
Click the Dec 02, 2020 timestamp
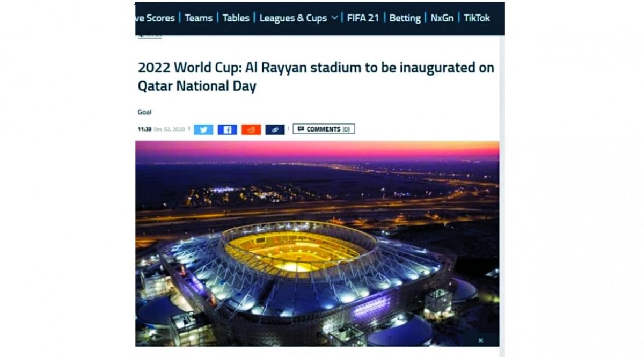pos(169,129)
